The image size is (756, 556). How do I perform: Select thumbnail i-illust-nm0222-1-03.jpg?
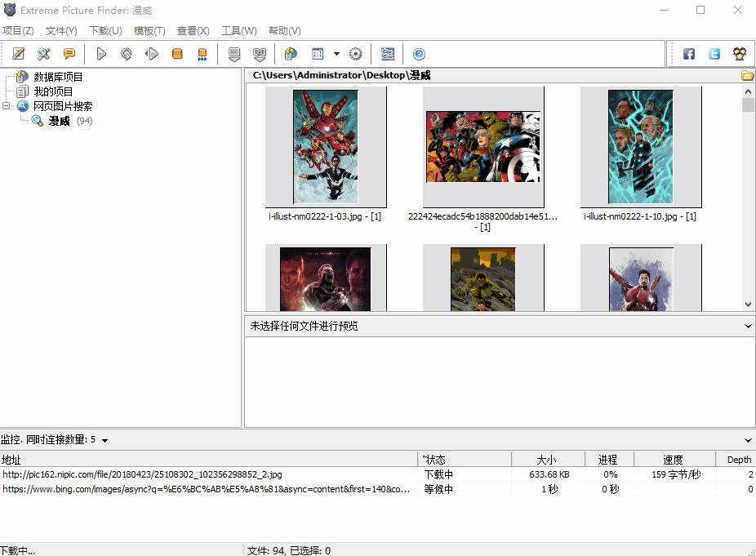point(326,147)
